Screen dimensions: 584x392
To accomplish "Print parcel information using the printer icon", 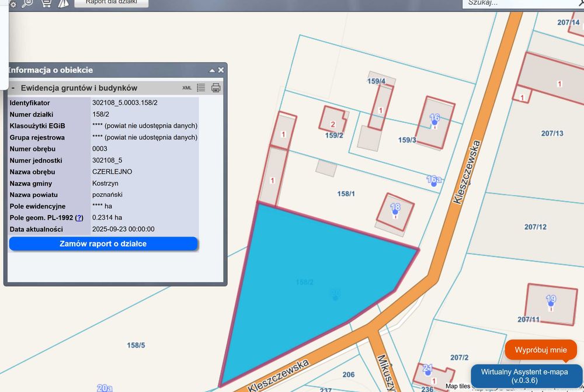I will (216, 88).
